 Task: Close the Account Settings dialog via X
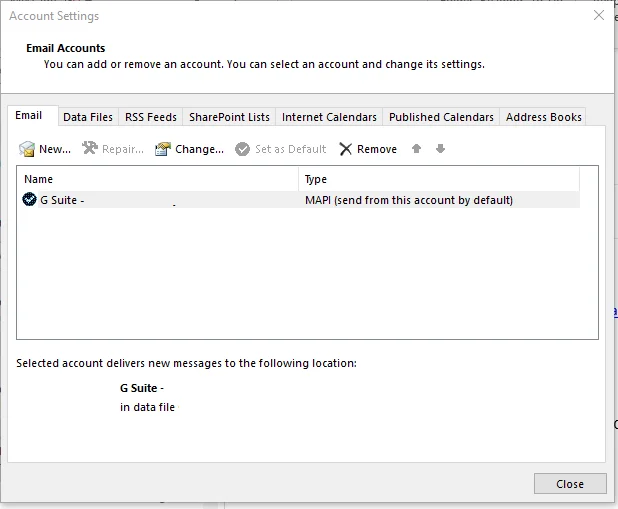(599, 15)
